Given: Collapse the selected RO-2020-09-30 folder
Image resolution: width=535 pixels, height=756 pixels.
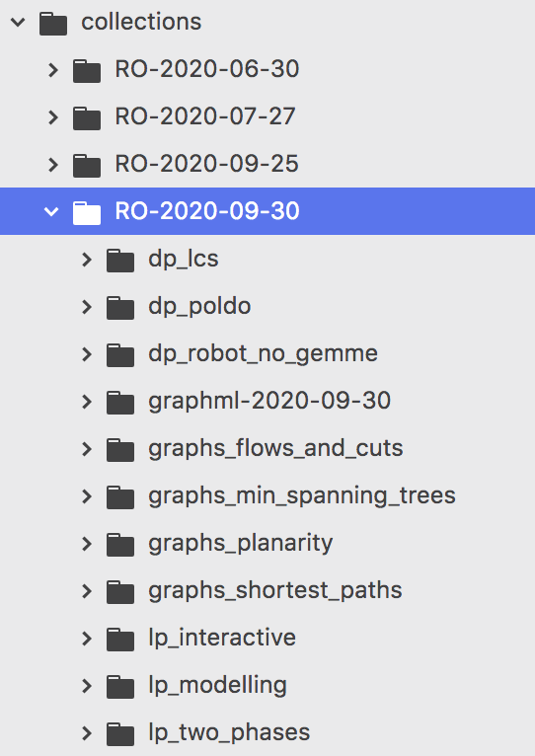Looking at the screenshot, I should point(51,211).
